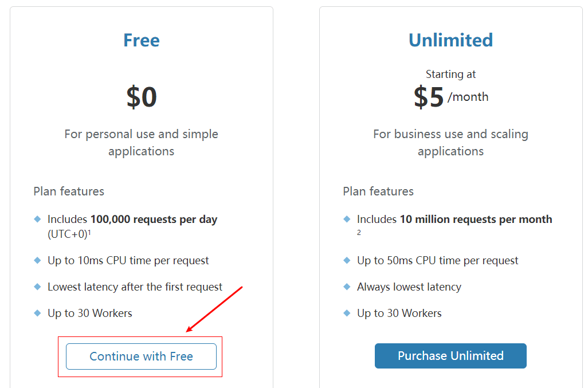
Task: Click diamond bullet beside 100,000 requests per day
Action: (x=38, y=219)
